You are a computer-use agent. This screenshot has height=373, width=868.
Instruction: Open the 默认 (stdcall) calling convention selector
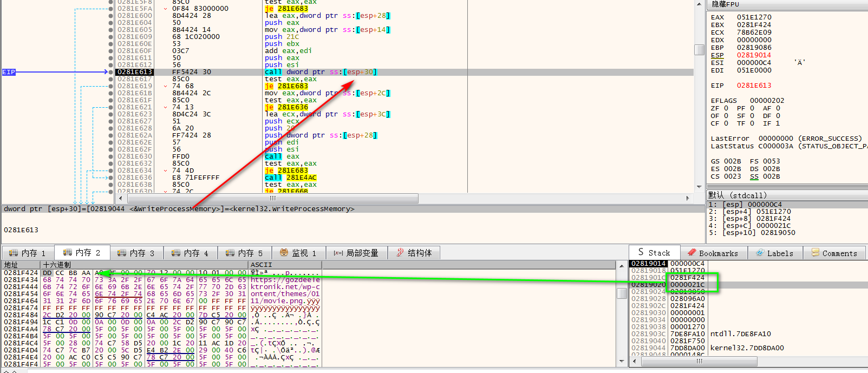coord(737,195)
